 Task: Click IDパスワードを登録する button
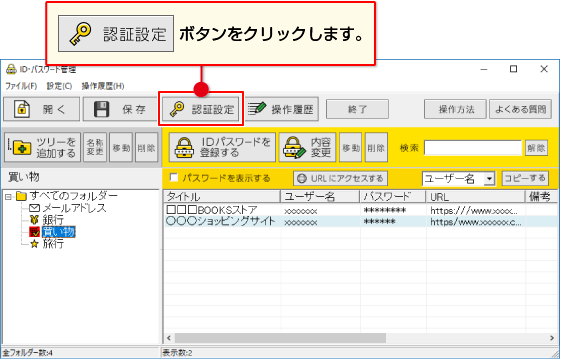222,147
